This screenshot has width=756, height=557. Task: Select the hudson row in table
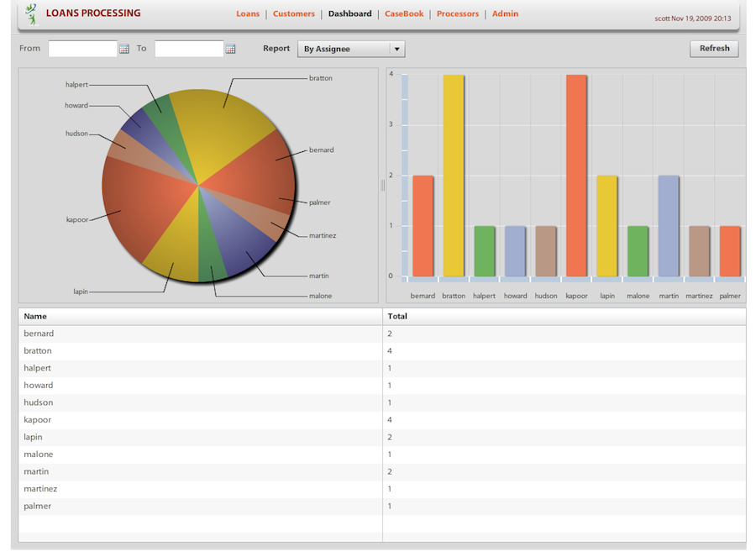click(x=382, y=402)
